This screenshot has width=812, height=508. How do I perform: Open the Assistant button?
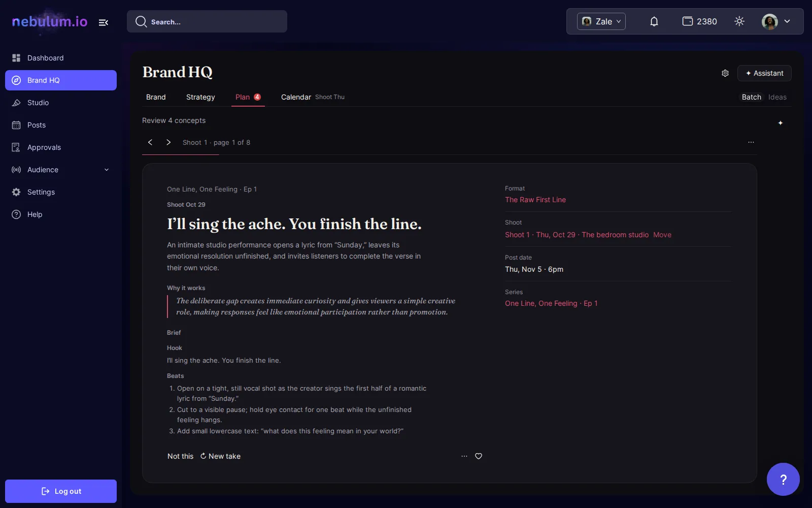pos(764,73)
